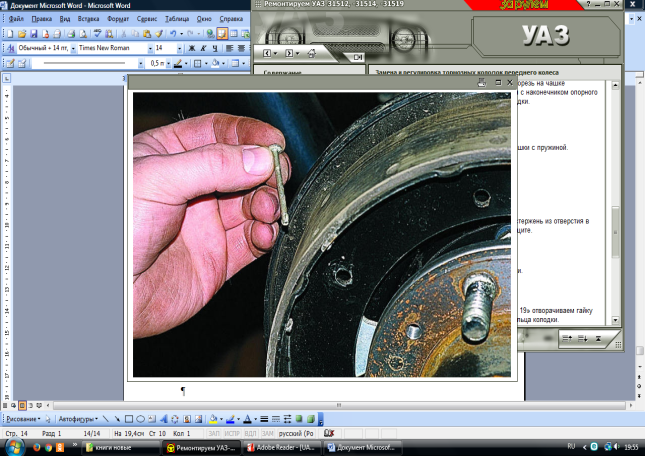Image resolution: width=645 pixels, height=456 pixels.
Task: Open the font size 14 dropdown
Action: pos(179,49)
